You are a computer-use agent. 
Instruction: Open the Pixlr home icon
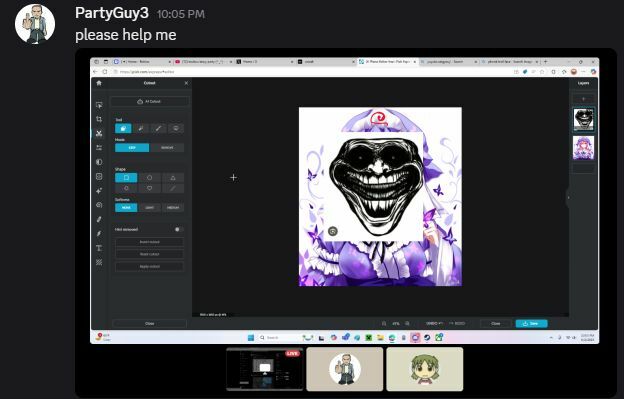(99, 83)
